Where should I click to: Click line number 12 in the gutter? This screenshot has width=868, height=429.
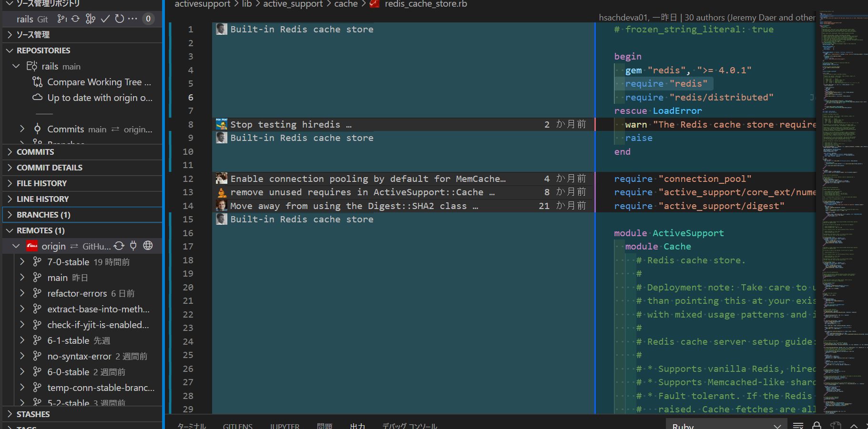[x=188, y=179]
